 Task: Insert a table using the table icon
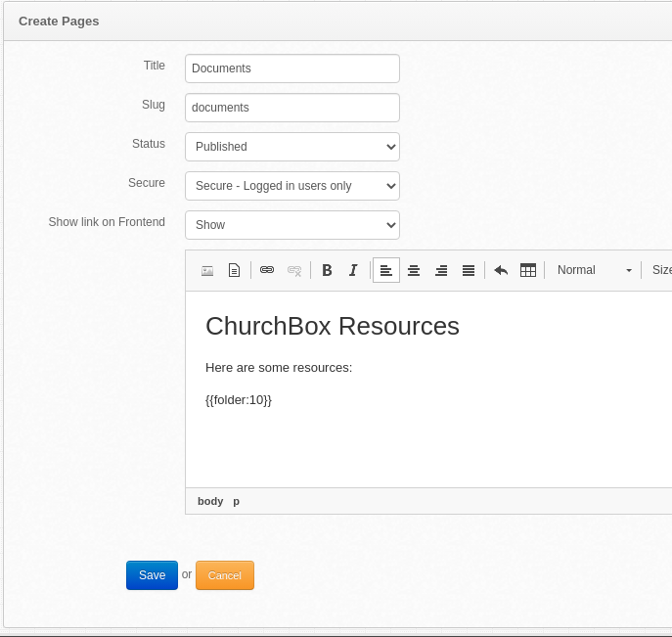(528, 270)
